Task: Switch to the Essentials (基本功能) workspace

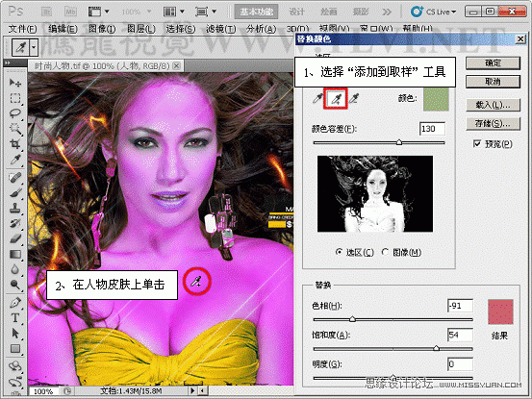Action: pos(257,12)
